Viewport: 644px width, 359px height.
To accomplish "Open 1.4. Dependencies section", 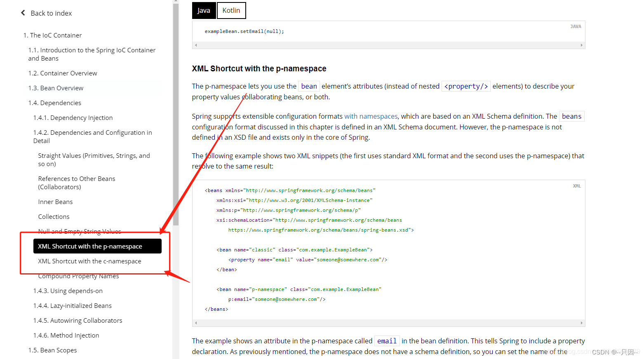I will pyautogui.click(x=55, y=103).
